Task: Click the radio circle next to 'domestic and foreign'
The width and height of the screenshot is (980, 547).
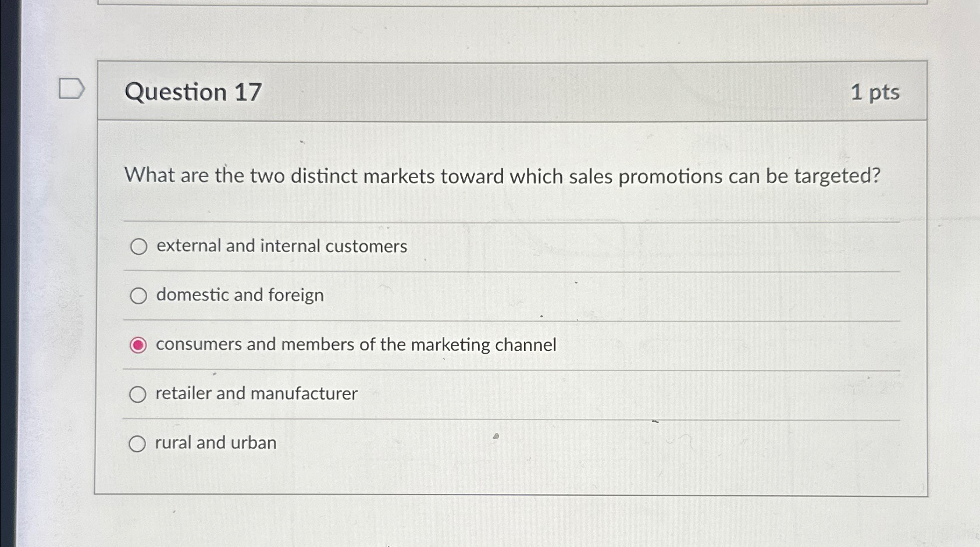Action: tap(139, 296)
